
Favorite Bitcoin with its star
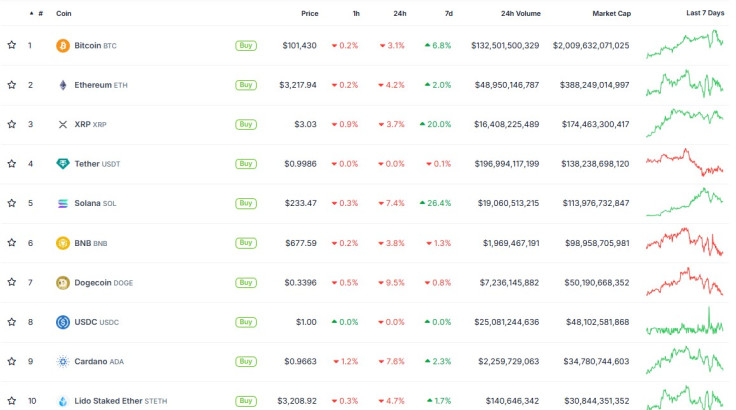click(12, 45)
